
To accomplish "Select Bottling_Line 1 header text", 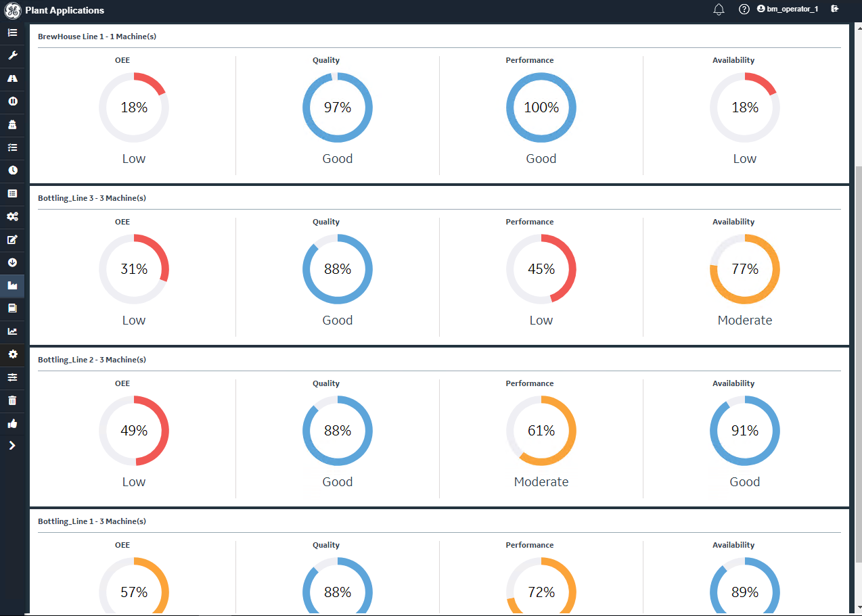I will click(x=92, y=521).
